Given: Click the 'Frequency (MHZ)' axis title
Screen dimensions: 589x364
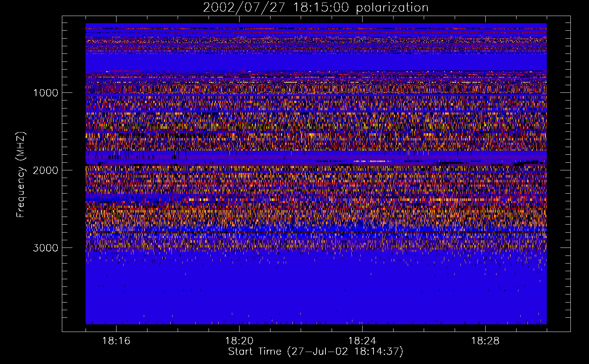Looking at the screenshot, I should point(21,175).
